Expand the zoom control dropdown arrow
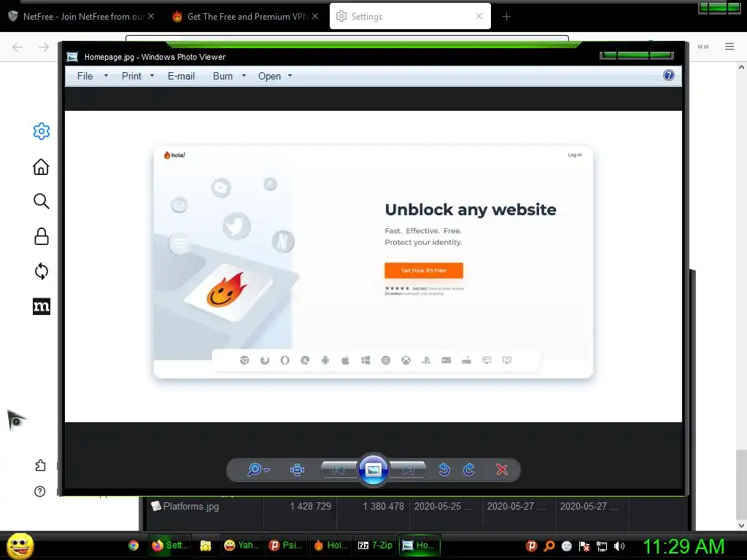 pyautogui.click(x=267, y=470)
